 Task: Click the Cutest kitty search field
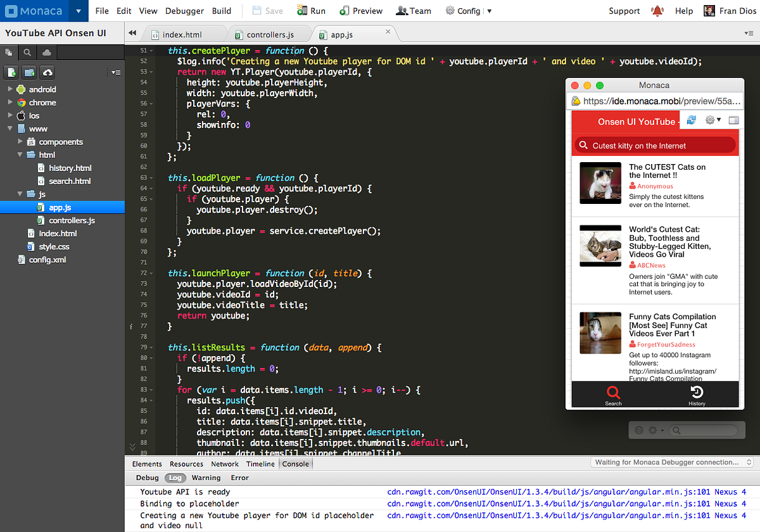655,146
